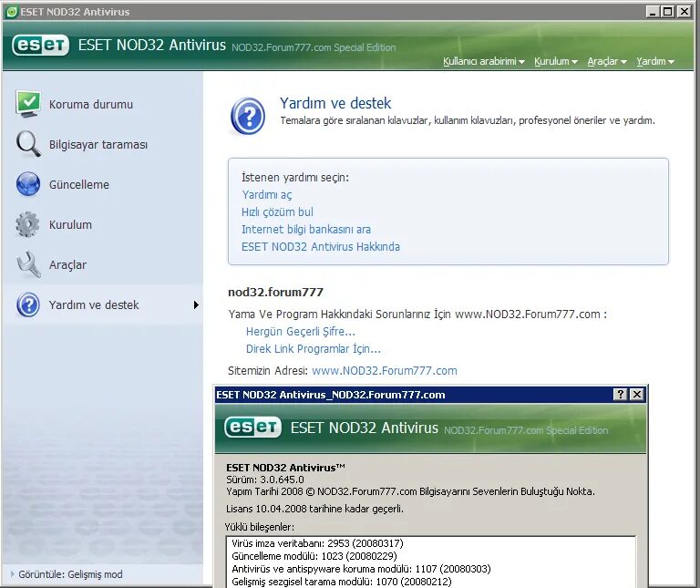Image resolution: width=700 pixels, height=588 pixels.
Task: Click Antivirüs ve antispyware koruma modülü row
Action: pyautogui.click(x=361, y=569)
